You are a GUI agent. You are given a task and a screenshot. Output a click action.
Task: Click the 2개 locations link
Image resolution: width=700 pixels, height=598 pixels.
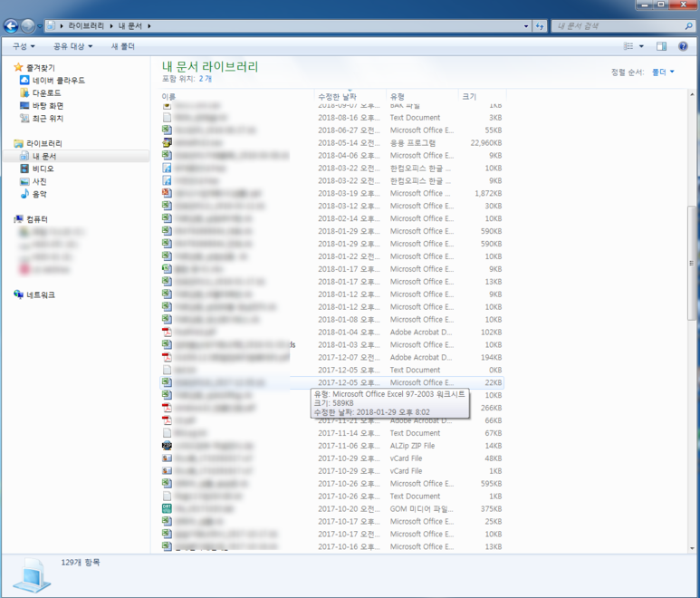206,79
